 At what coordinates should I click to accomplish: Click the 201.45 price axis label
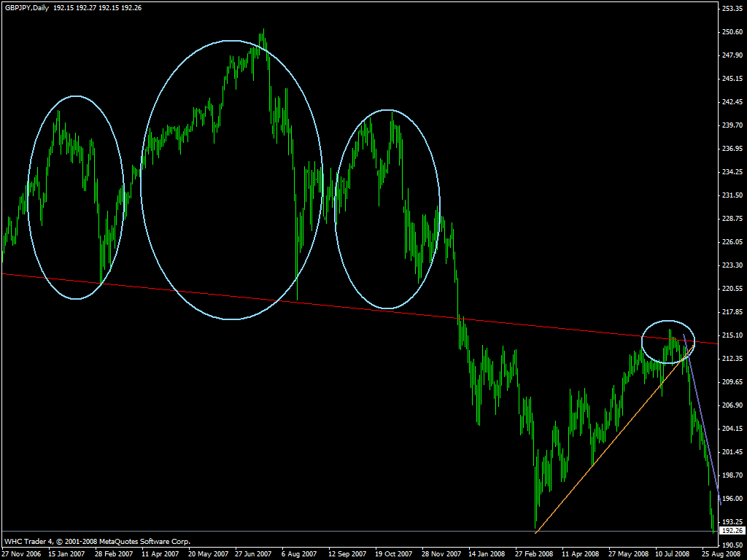point(732,452)
